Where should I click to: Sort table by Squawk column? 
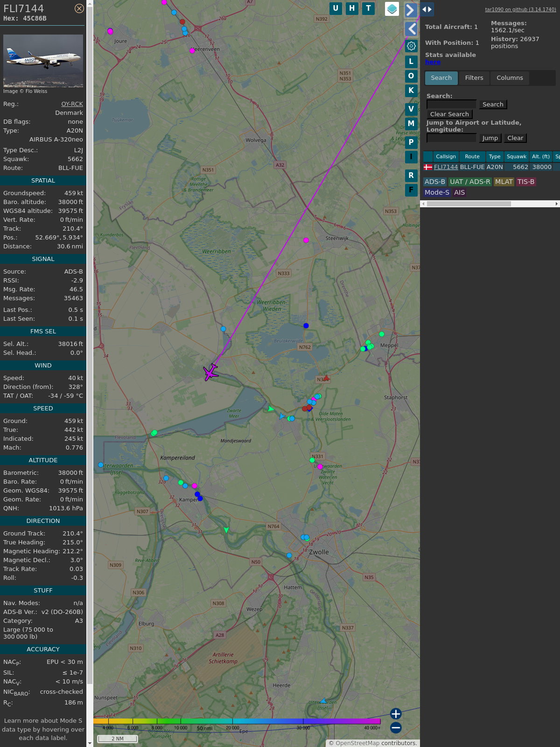(517, 156)
